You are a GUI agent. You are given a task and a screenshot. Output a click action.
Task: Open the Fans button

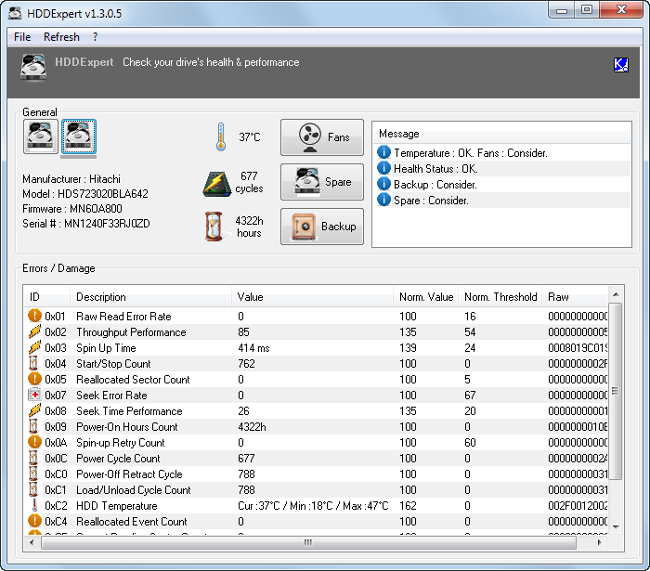pyautogui.click(x=322, y=138)
